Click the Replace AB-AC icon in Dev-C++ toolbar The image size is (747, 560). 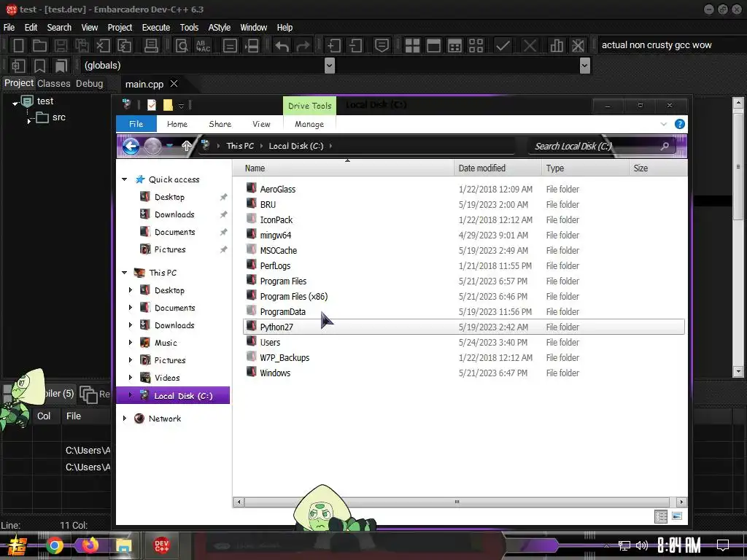203,46
